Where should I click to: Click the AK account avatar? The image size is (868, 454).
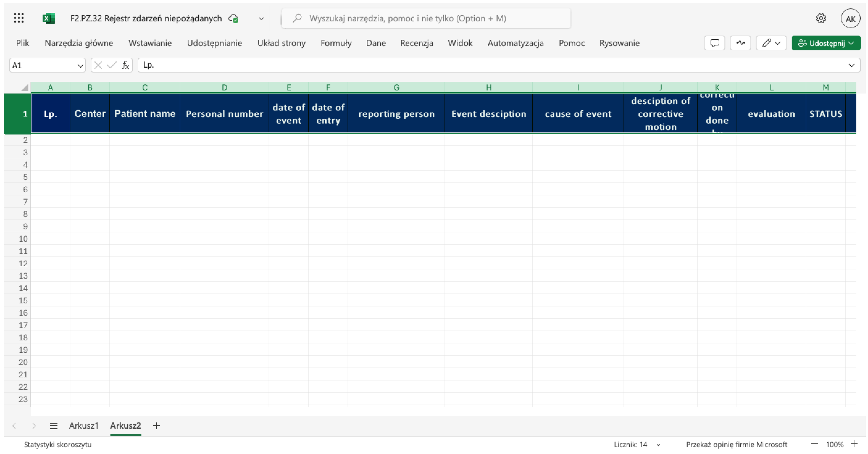(x=850, y=18)
